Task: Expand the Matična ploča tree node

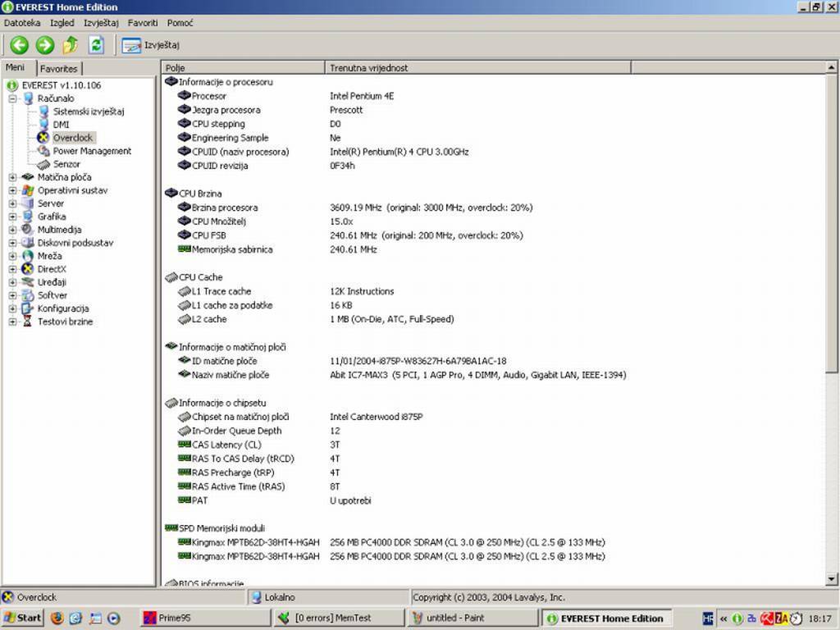Action: (x=13, y=177)
